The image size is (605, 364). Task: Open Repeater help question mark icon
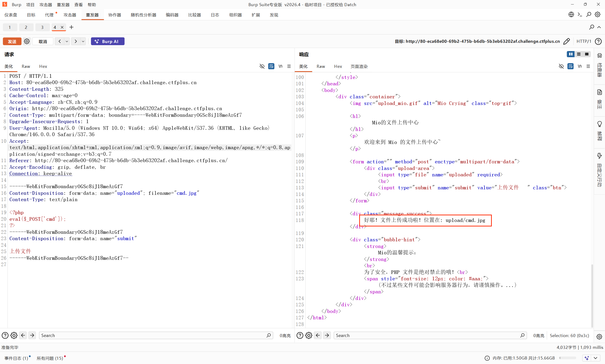pyautogui.click(x=598, y=41)
